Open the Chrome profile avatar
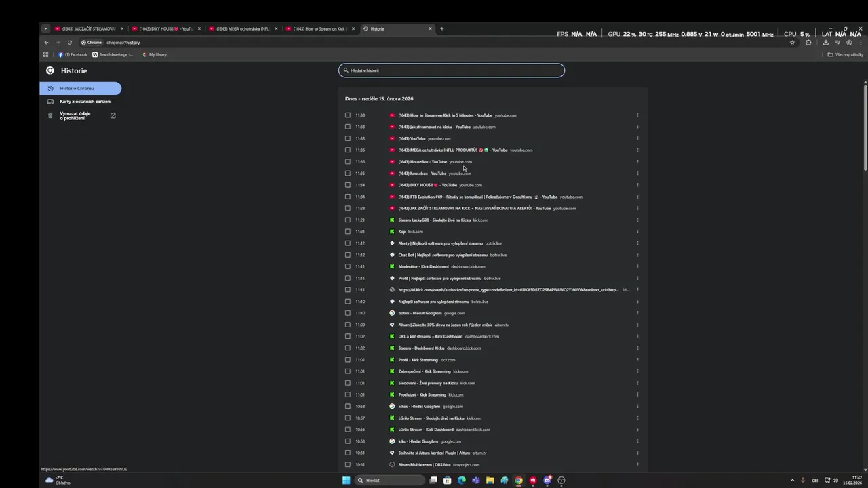This screenshot has height=488, width=868. click(x=849, y=43)
